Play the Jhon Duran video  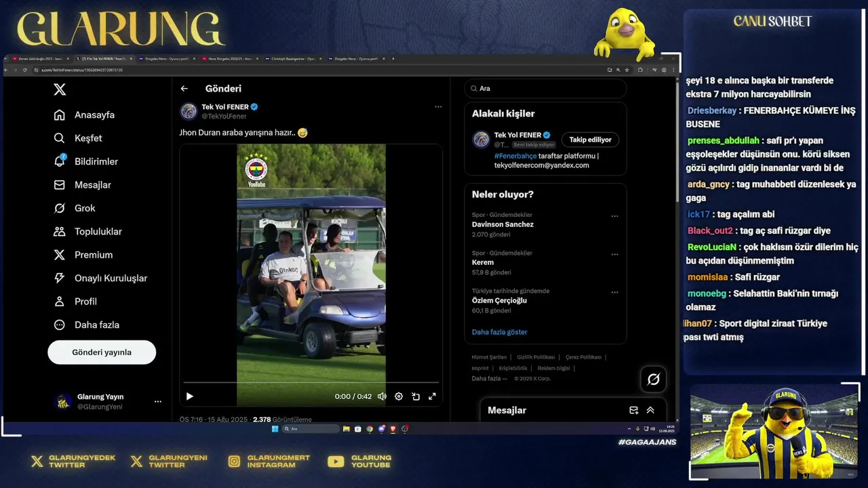click(190, 396)
